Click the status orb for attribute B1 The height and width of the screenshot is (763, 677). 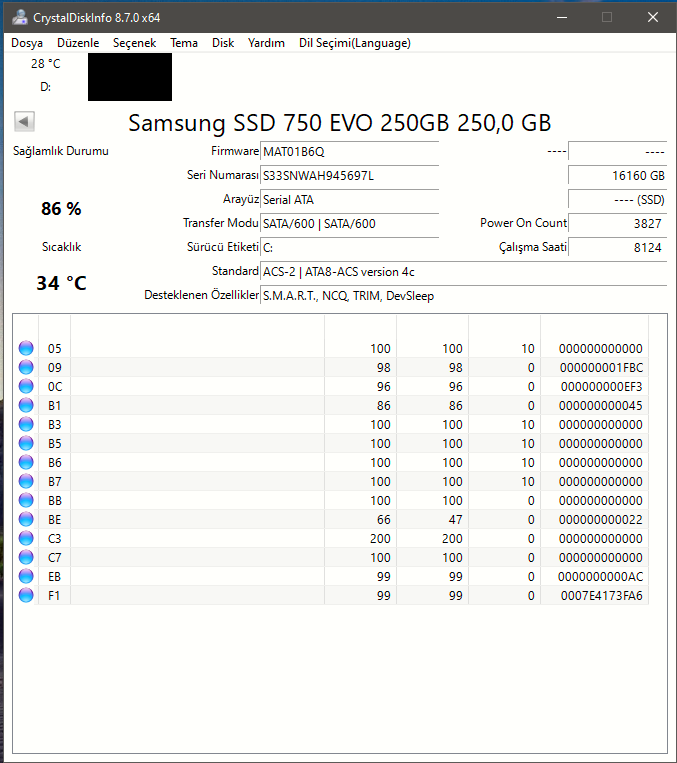coord(26,405)
